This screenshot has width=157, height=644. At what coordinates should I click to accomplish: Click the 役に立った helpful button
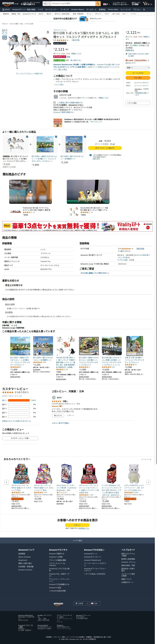click(58, 415)
